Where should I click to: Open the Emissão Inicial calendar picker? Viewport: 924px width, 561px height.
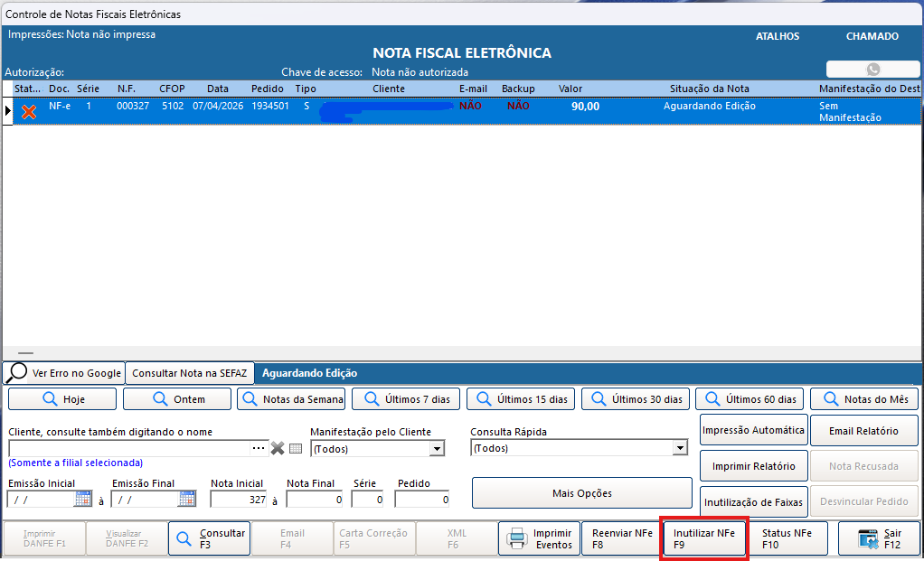(x=83, y=499)
